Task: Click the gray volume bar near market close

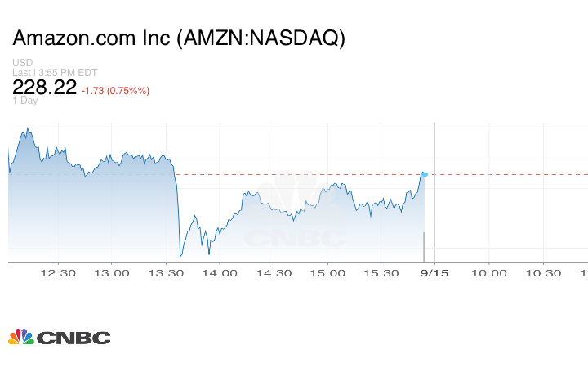Action: [x=424, y=247]
